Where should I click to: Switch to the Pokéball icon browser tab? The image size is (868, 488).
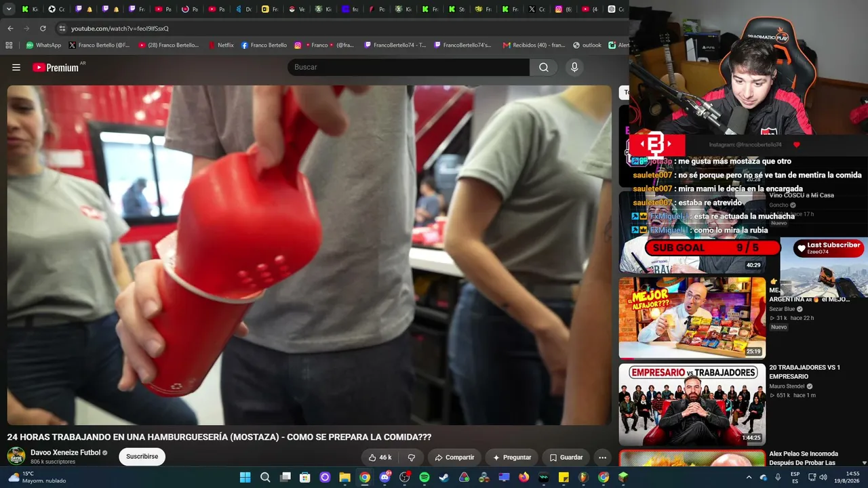297,9
